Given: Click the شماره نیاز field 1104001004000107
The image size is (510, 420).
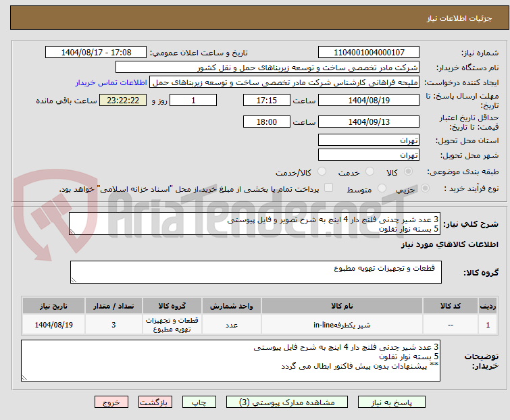Looking at the screenshot, I should (369, 52).
